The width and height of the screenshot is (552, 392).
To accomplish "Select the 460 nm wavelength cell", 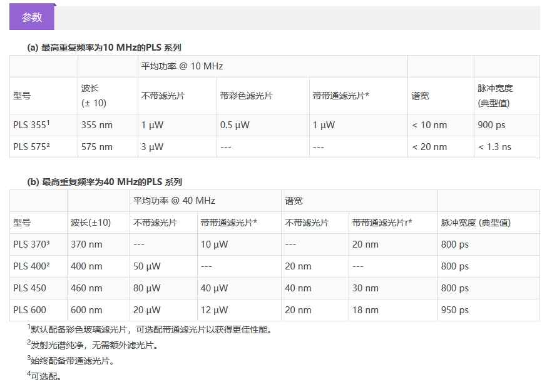I will point(86,288).
